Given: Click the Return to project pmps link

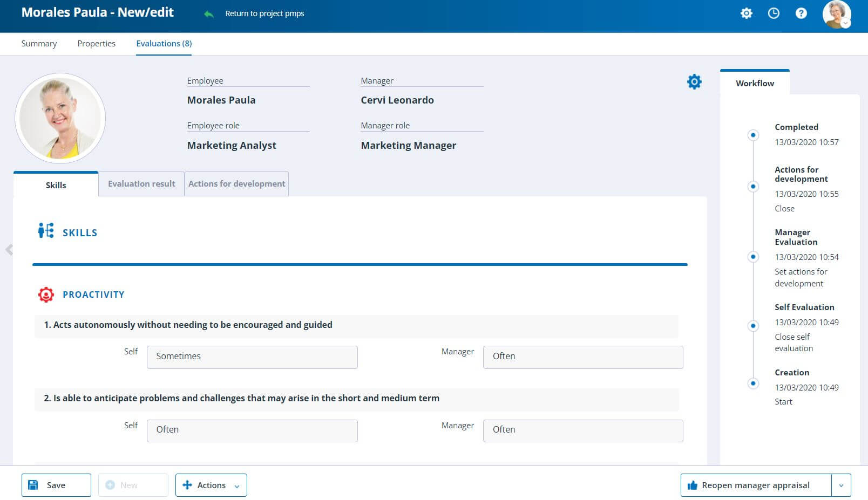Looking at the screenshot, I should [x=265, y=13].
